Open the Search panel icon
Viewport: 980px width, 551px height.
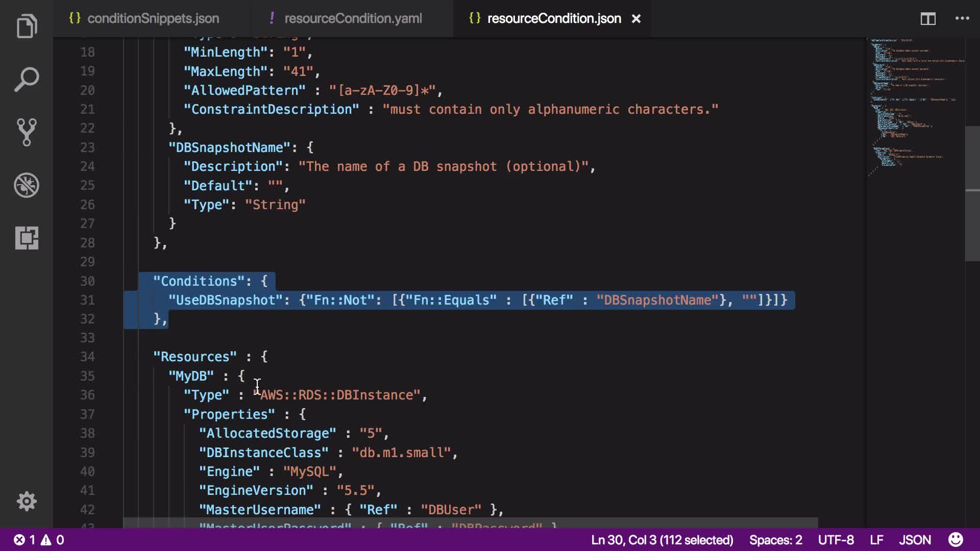coord(27,80)
